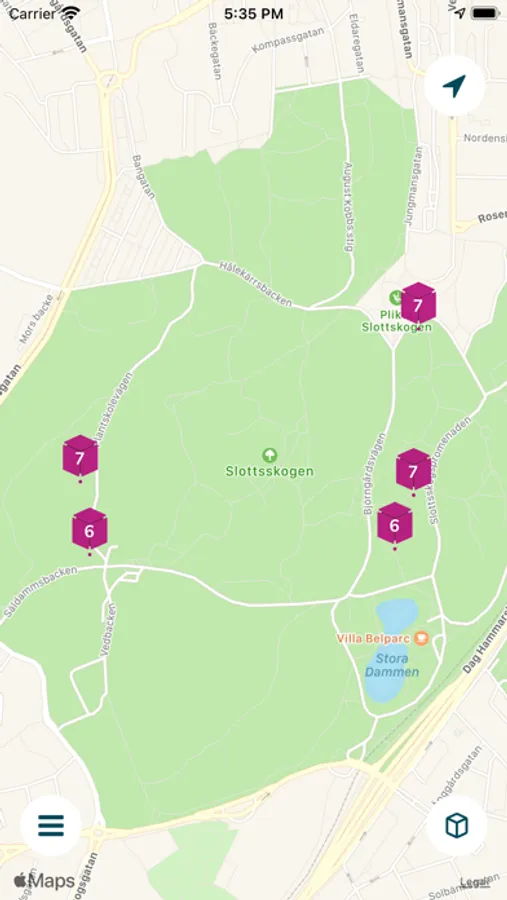The width and height of the screenshot is (507, 900).
Task: Tap the Slottsskogen park tree marker
Action: coord(269,456)
